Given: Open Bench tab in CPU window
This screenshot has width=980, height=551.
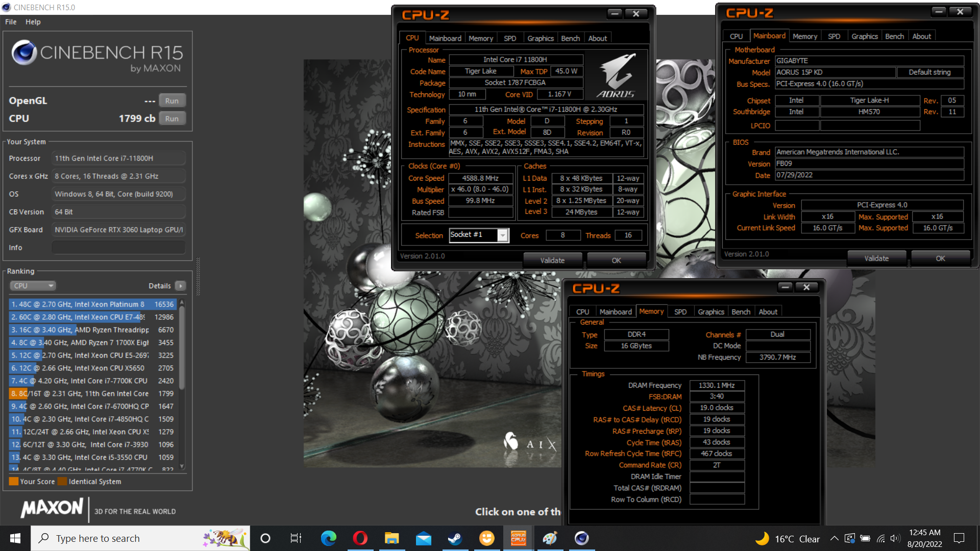Looking at the screenshot, I should (x=571, y=38).
